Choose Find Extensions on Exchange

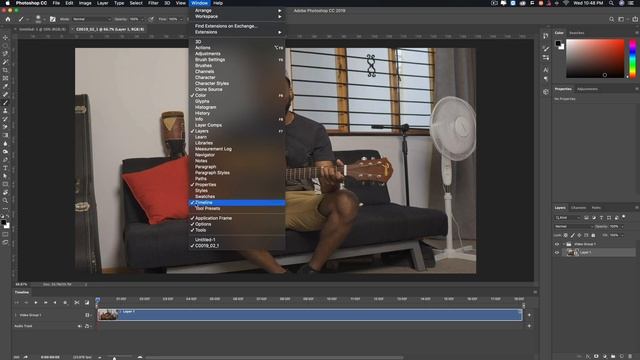[237, 26]
